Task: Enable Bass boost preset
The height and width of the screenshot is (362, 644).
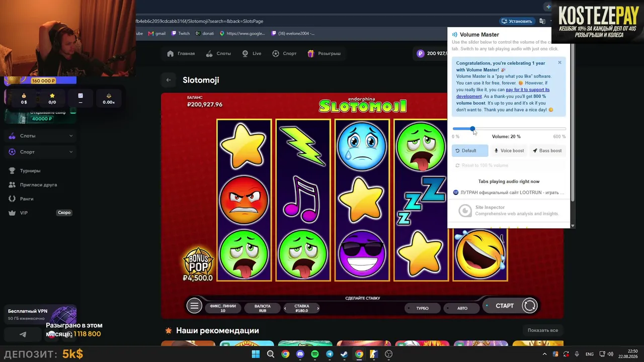Action: [547, 151]
